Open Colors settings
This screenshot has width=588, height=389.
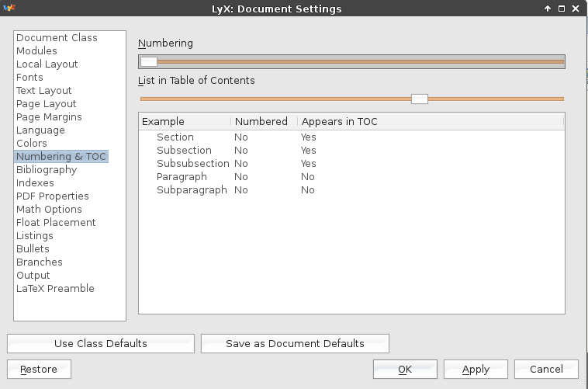(x=32, y=143)
